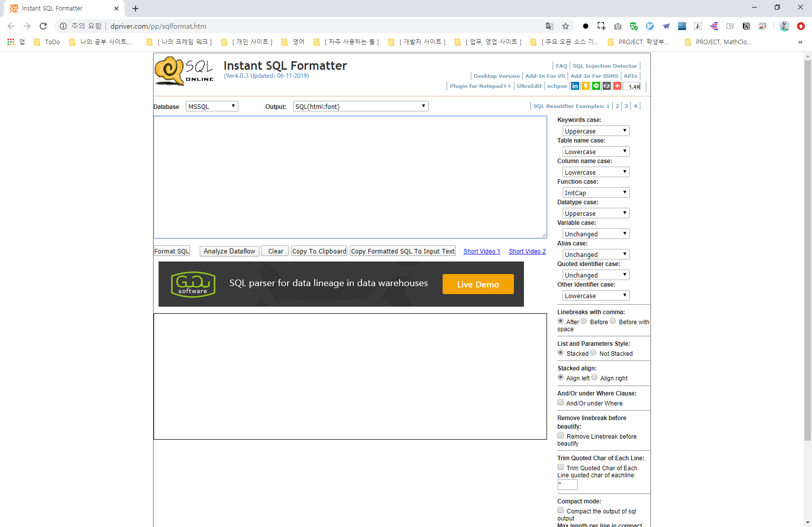The image size is (812, 527).
Task: Click the green shield extension icon
Action: point(634,26)
